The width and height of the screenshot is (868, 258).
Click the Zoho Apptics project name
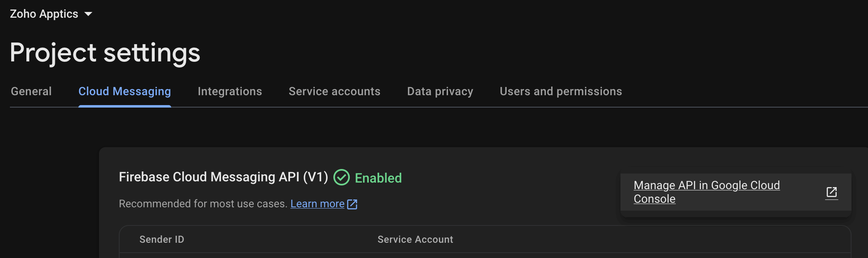pos(44,14)
